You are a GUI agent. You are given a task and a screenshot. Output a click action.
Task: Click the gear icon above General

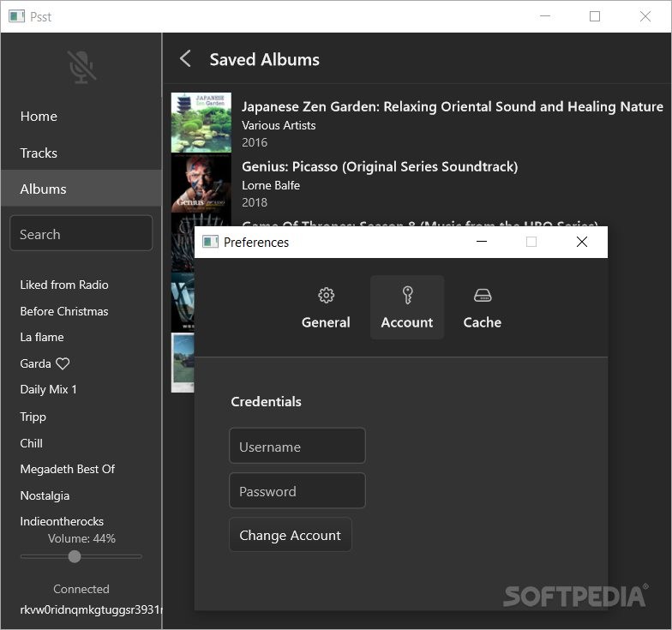point(326,295)
